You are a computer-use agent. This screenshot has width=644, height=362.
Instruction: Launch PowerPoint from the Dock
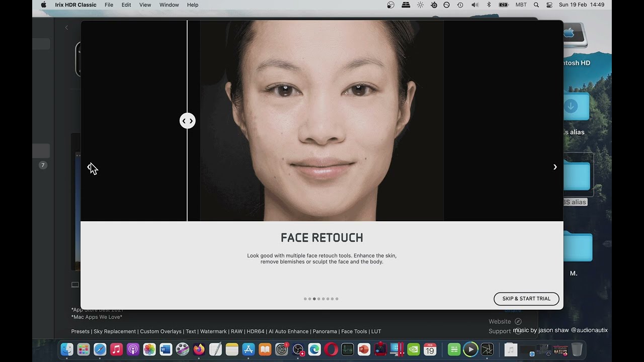364,349
